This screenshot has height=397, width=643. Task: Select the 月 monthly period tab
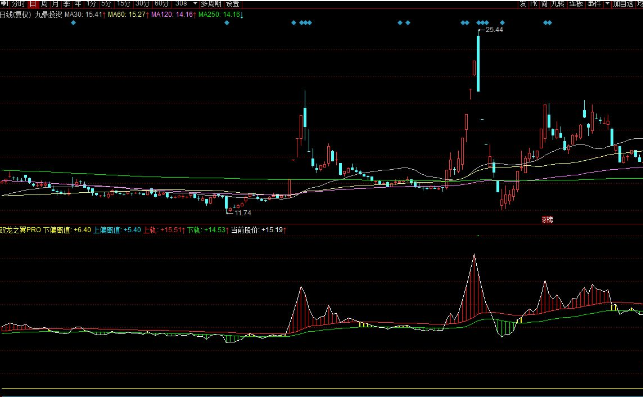55,4
